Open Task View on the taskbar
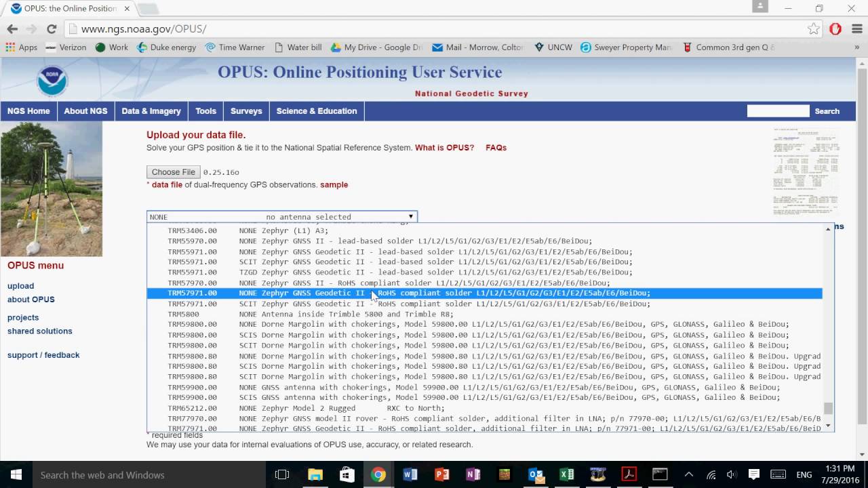The width and height of the screenshot is (868, 488). (282, 474)
